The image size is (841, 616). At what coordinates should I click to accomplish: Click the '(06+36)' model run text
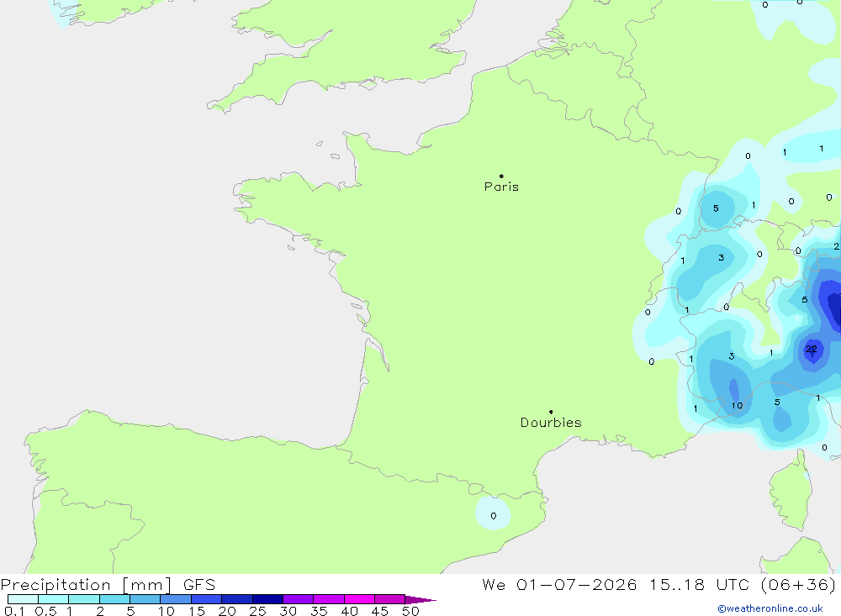point(798,584)
